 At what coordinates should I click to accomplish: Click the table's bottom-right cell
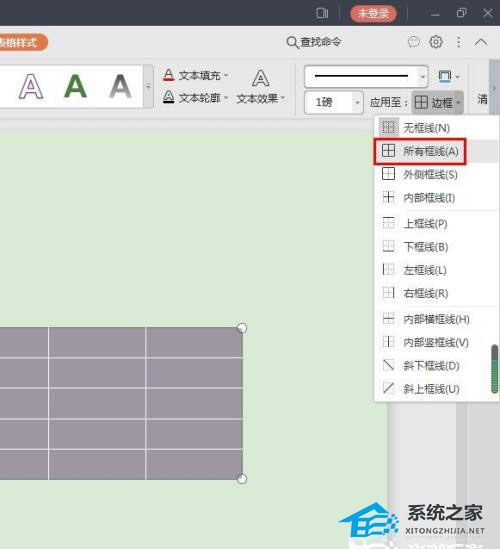pos(194,465)
